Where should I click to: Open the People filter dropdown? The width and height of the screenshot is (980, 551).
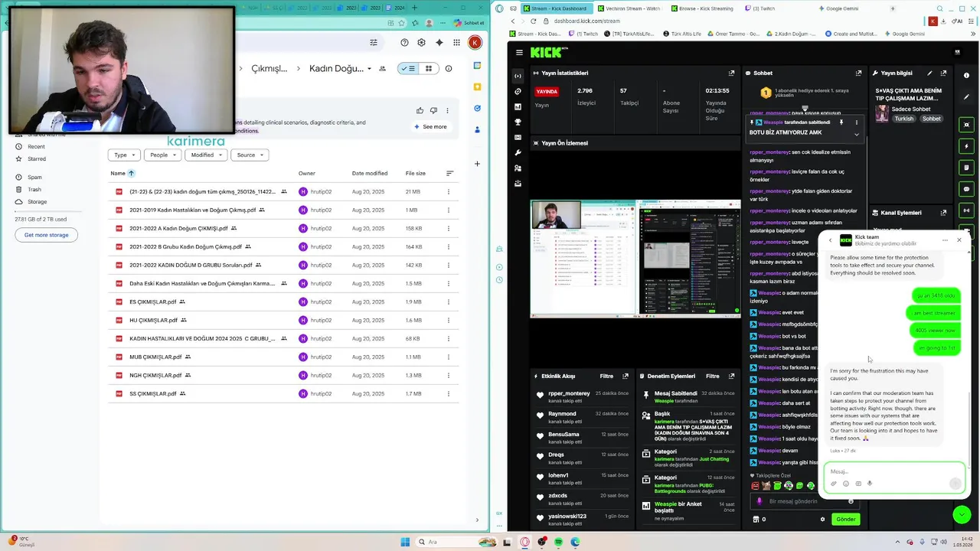tap(163, 155)
